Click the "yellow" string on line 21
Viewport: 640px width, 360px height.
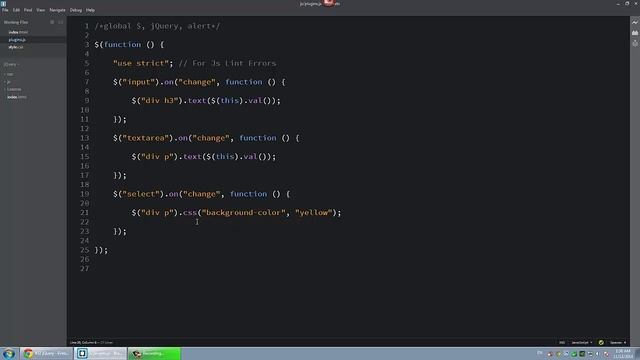tap(314, 213)
